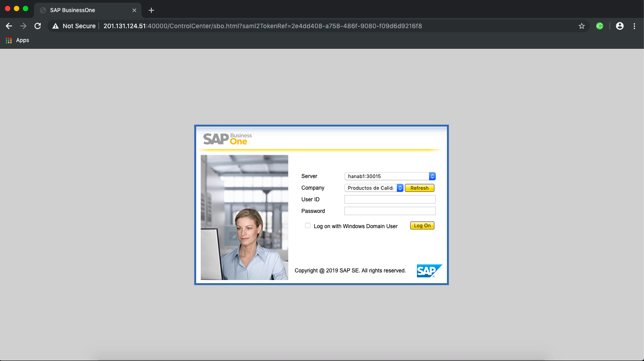The height and width of the screenshot is (361, 644).
Task: Click the browser forward arrow
Action: pos(23,26)
